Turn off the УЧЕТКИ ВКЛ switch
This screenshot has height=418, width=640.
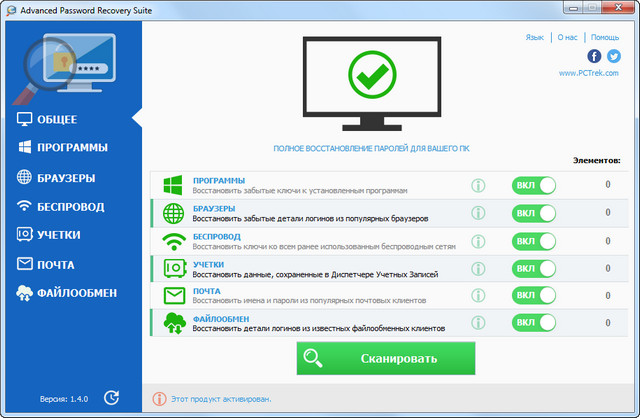534,269
